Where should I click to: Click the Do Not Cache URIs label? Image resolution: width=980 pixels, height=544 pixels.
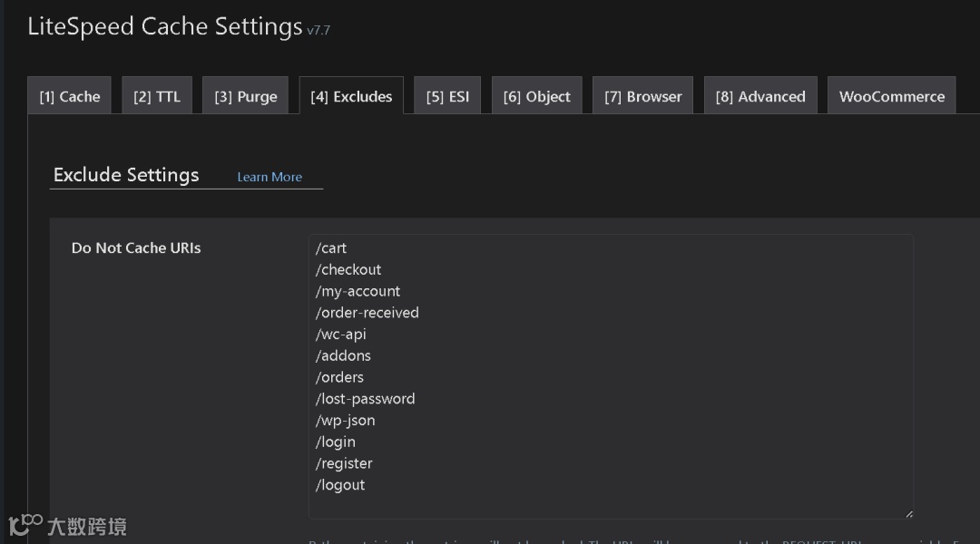tap(136, 248)
